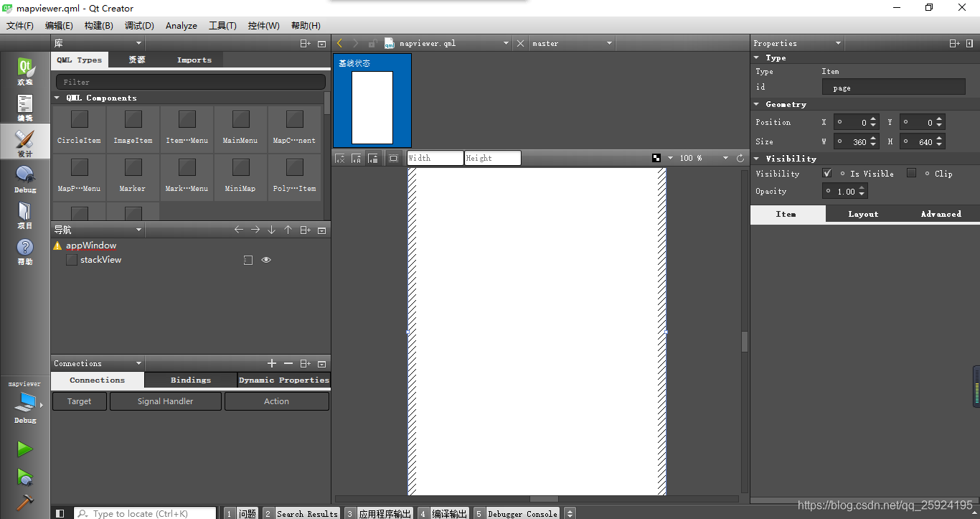Switch to the Advanced properties tab
The image size is (980, 519).
(x=941, y=214)
